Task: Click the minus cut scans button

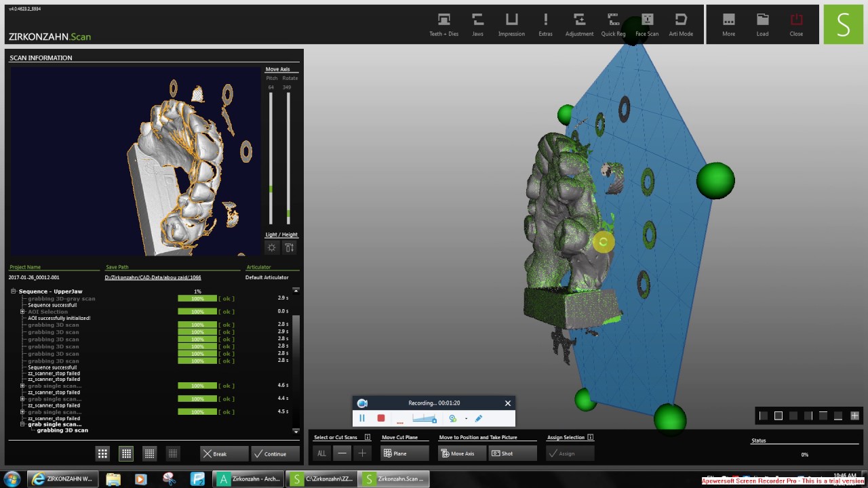Action: (342, 453)
